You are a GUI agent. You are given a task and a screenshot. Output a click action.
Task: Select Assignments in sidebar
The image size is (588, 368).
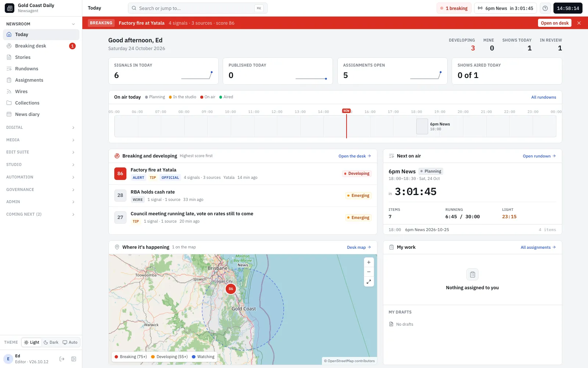pos(41,80)
